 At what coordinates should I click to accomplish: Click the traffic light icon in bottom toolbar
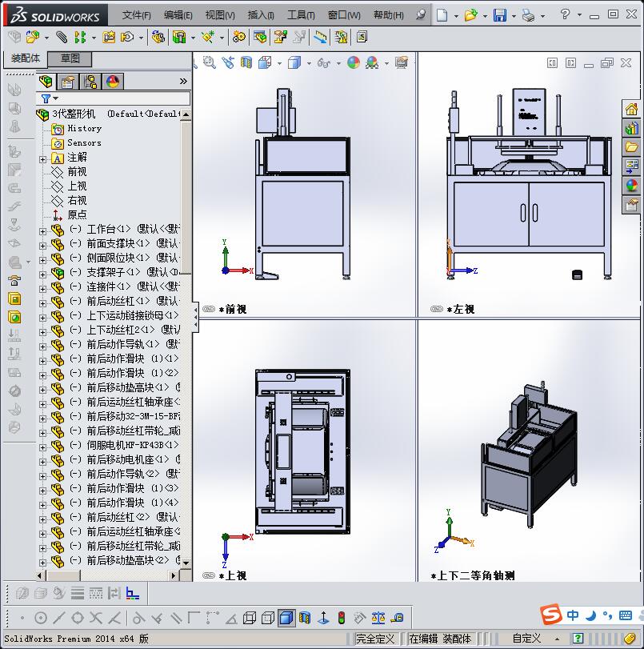coord(342,618)
